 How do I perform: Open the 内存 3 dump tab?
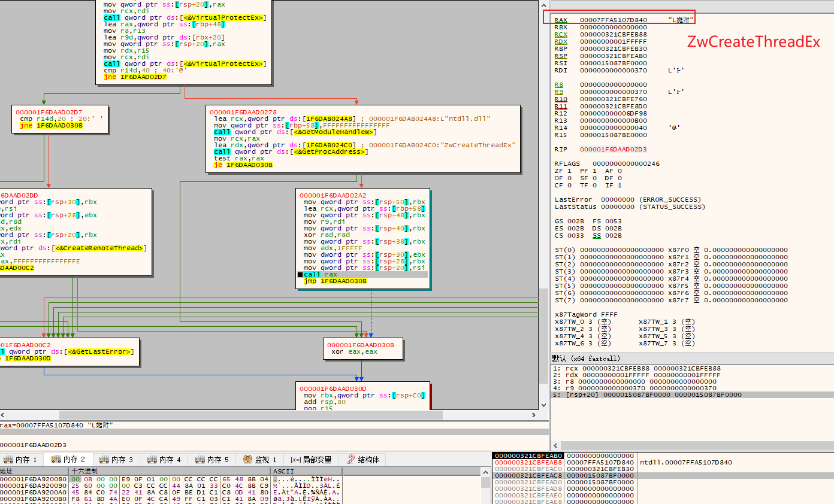tap(117, 460)
